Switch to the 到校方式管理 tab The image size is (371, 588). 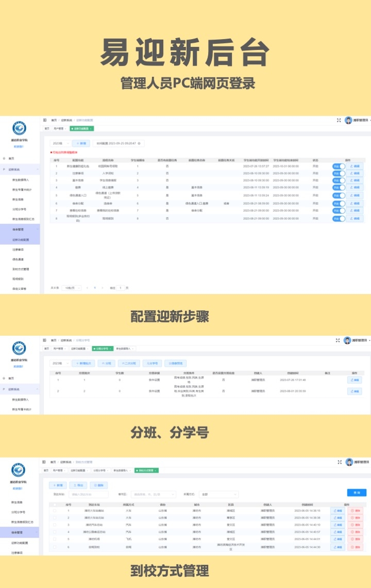pos(147,470)
